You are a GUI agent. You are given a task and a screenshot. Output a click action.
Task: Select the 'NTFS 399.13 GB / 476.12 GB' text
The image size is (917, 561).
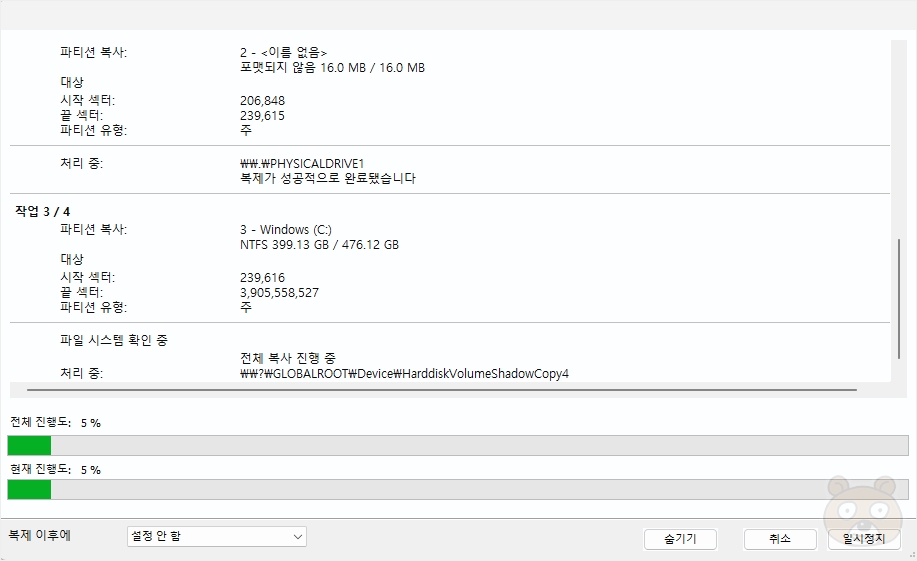click(x=319, y=245)
